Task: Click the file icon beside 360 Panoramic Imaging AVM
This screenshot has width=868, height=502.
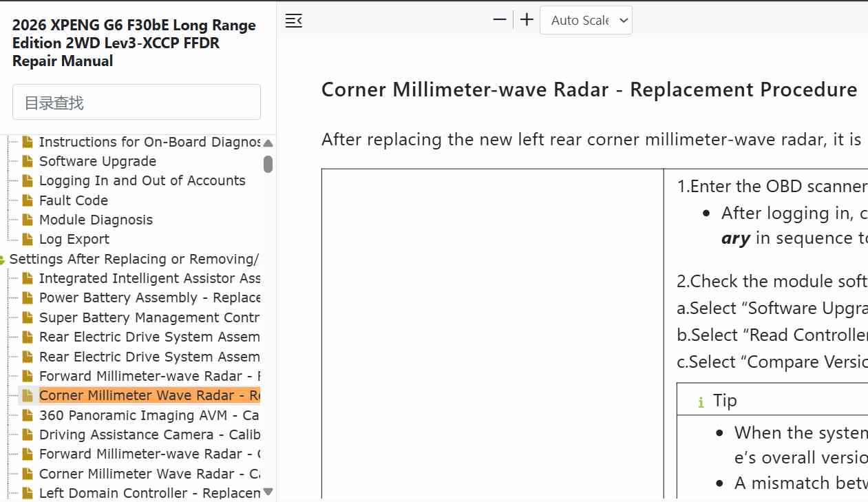Action: click(28, 415)
